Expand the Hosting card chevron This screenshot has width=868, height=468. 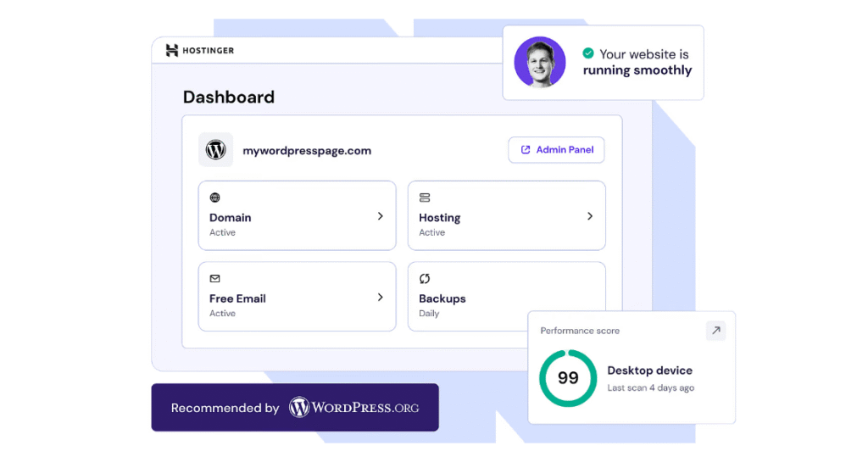[x=590, y=216]
